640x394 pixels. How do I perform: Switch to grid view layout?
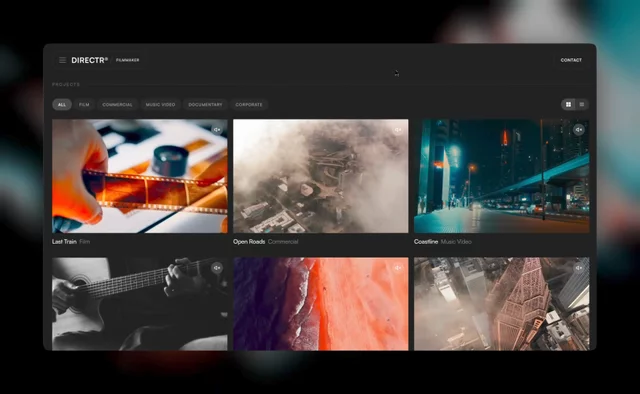568,105
